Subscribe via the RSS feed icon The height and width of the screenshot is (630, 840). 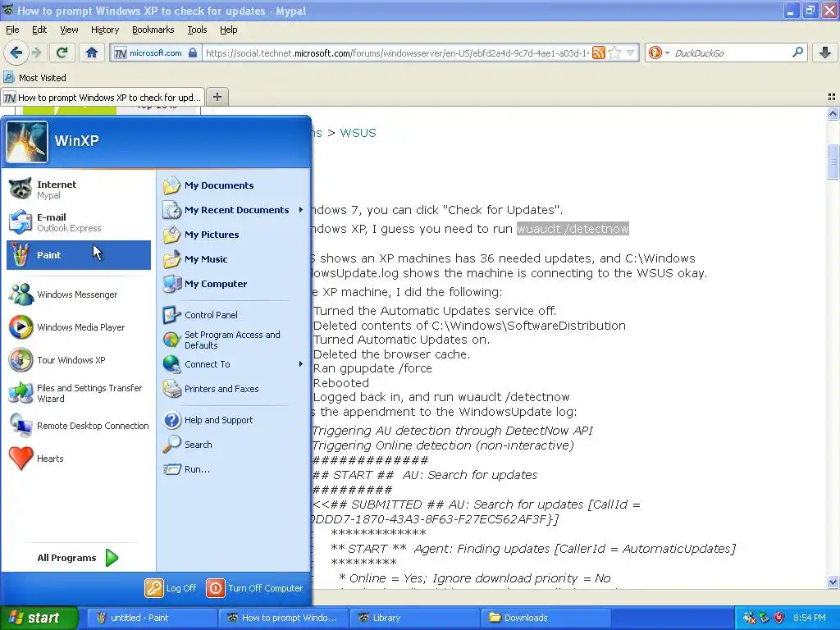(x=598, y=52)
